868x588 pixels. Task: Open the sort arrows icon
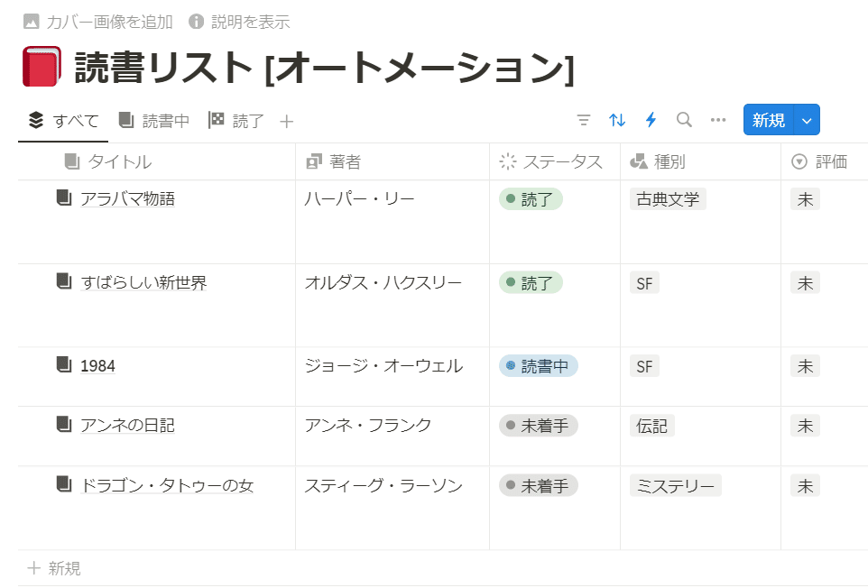tap(617, 120)
